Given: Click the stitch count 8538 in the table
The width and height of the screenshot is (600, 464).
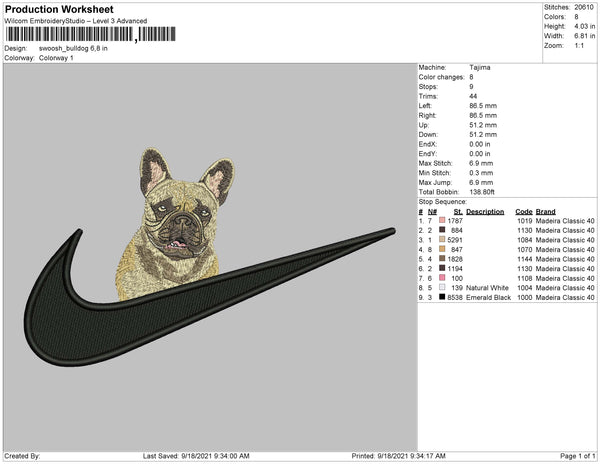Looking at the screenshot, I should click(x=455, y=297).
